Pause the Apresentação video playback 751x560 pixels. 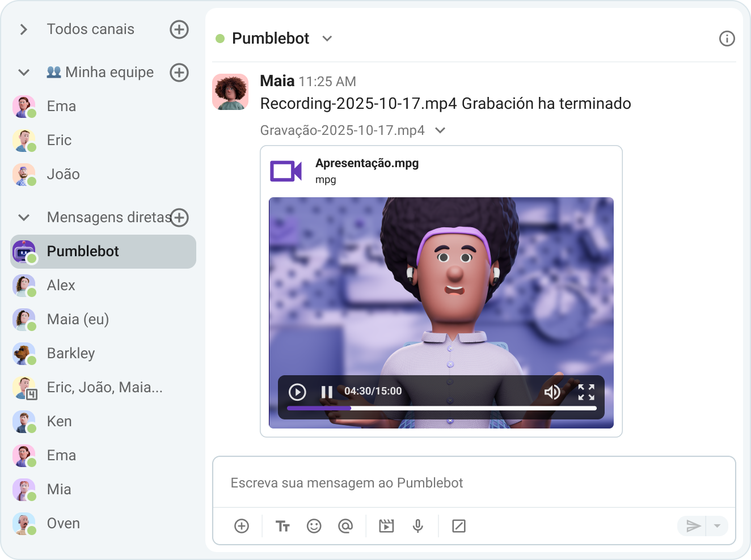click(x=326, y=391)
